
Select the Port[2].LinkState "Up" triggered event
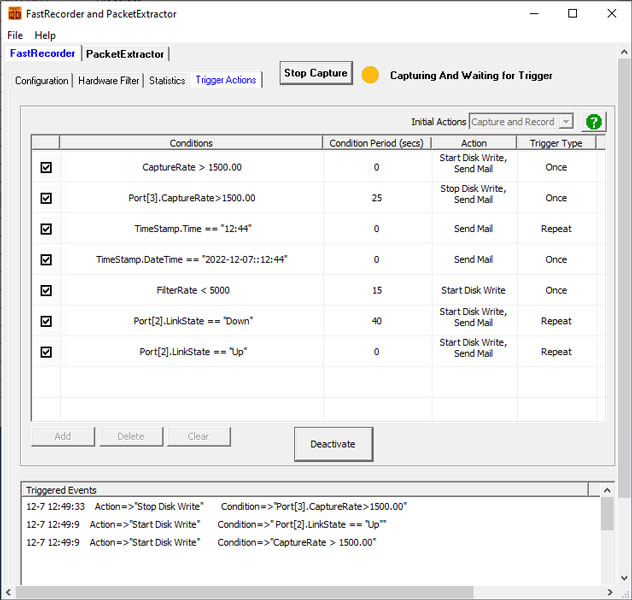[x=206, y=524]
